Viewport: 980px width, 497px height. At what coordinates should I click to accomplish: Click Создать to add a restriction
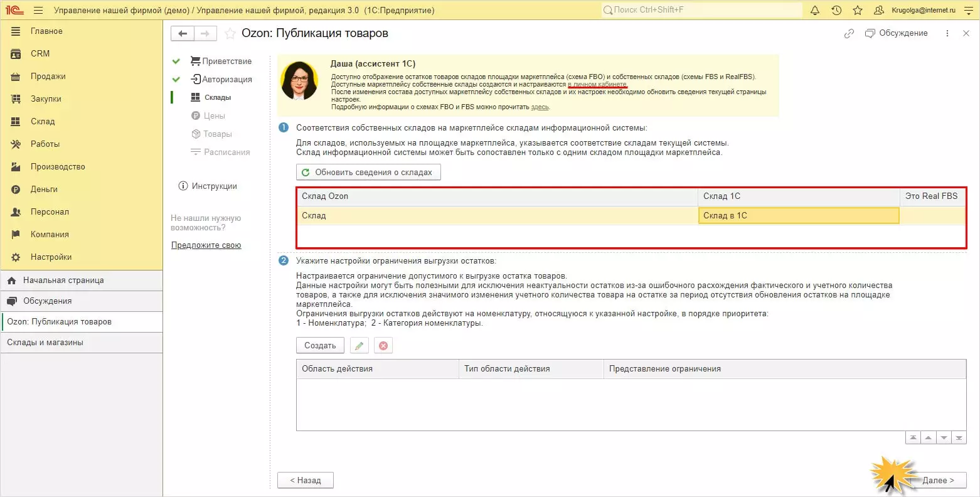point(320,346)
